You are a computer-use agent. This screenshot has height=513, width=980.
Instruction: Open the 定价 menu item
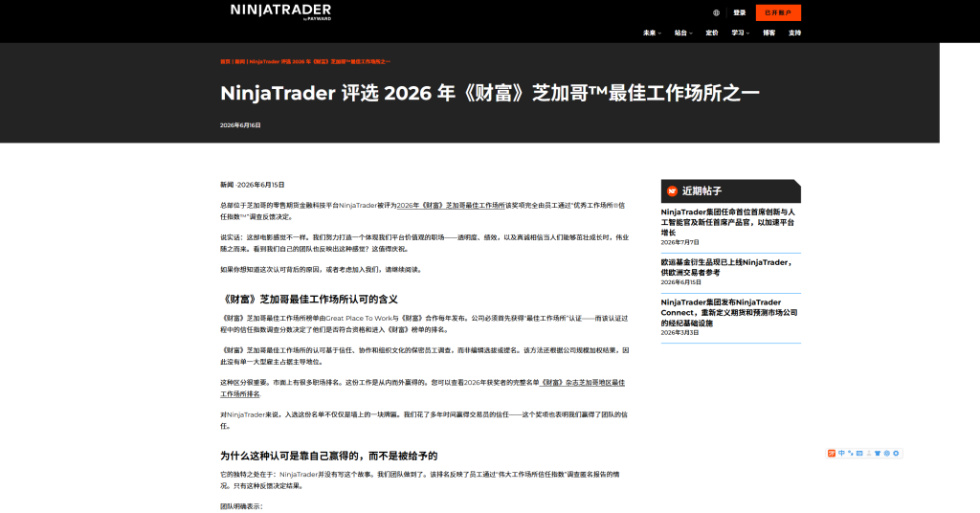point(712,33)
